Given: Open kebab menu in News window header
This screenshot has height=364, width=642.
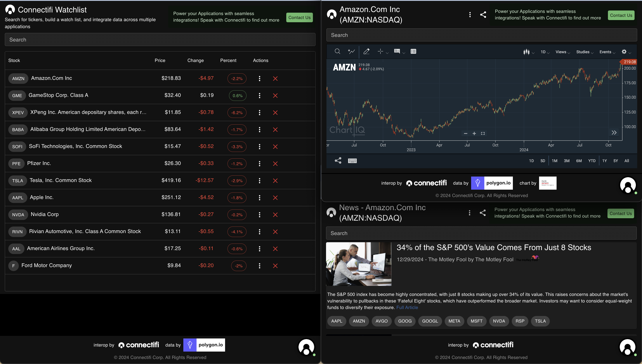Looking at the screenshot, I should coord(469,213).
